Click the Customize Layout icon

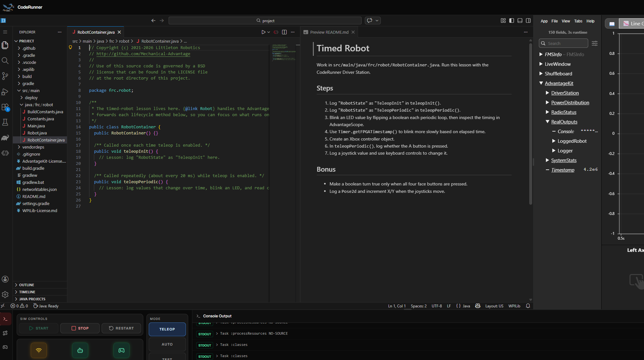503,21
